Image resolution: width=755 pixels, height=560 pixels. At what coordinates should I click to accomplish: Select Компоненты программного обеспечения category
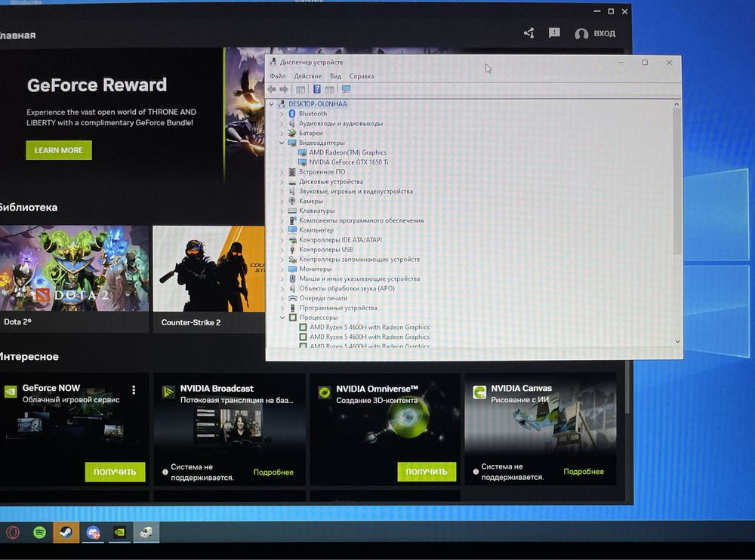(x=362, y=220)
